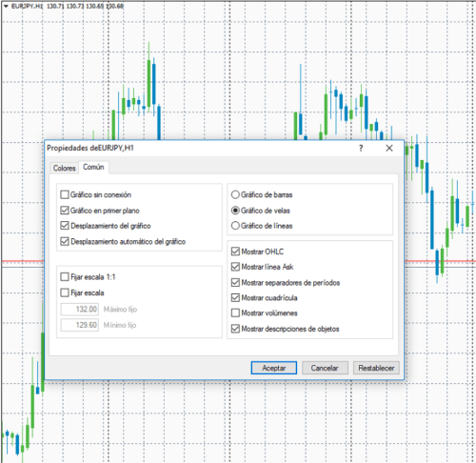Open the Colores tab
The image size is (476, 463).
pos(64,168)
